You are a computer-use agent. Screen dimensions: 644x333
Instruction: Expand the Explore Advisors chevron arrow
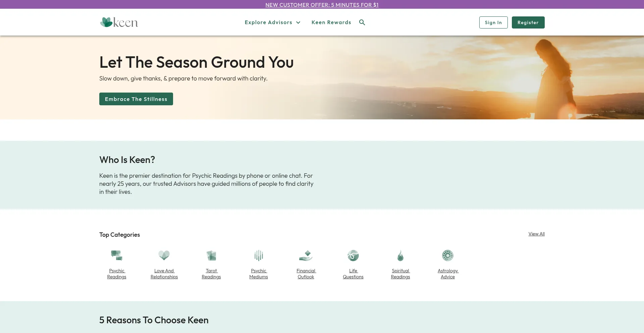298,22
